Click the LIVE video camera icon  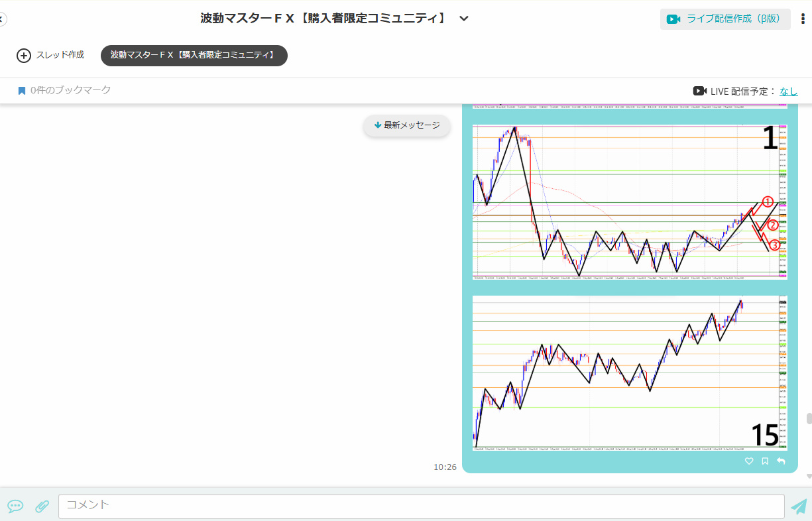pyautogui.click(x=699, y=91)
